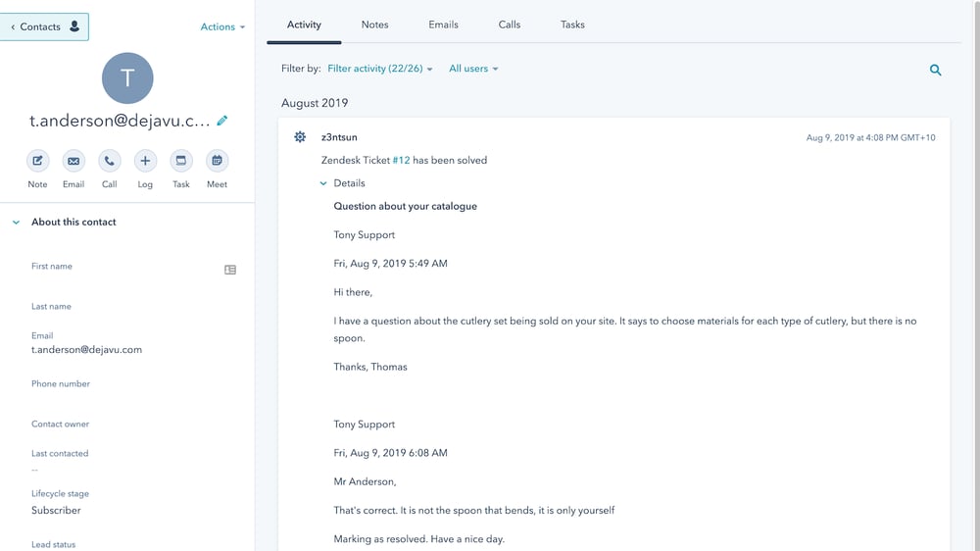Log an activity with the plus icon
The width and height of the screenshot is (980, 551).
point(145,161)
